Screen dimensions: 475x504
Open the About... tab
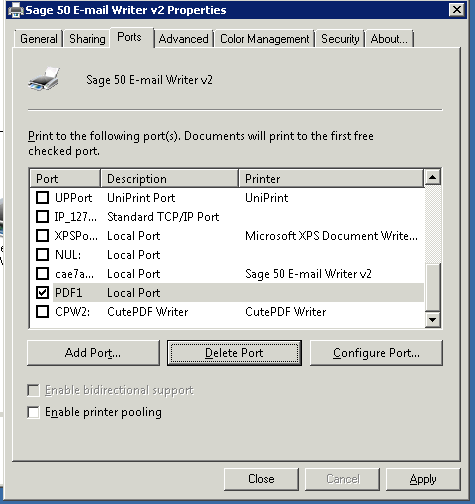coord(389,39)
